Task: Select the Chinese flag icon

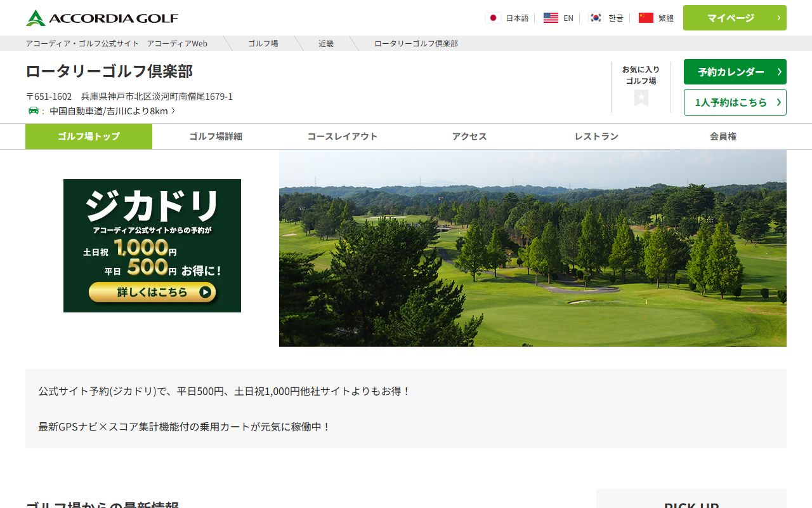Action: click(646, 18)
